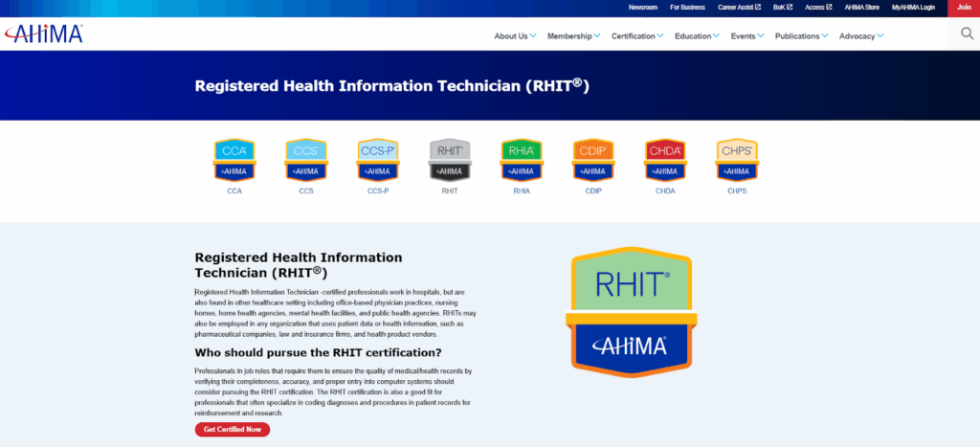Select the CHPS certification badge icon
The width and height of the screenshot is (980, 447).
[x=738, y=161]
